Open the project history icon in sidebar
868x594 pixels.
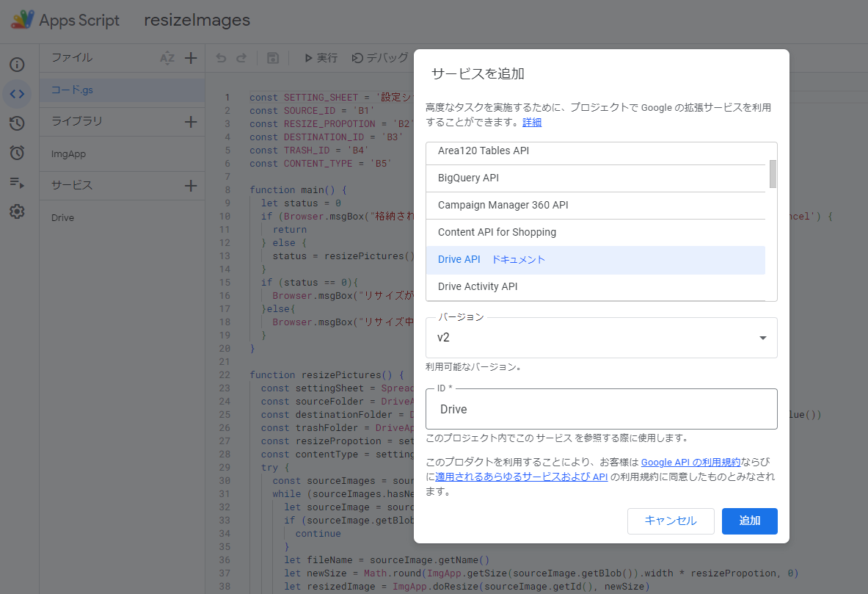(17, 123)
